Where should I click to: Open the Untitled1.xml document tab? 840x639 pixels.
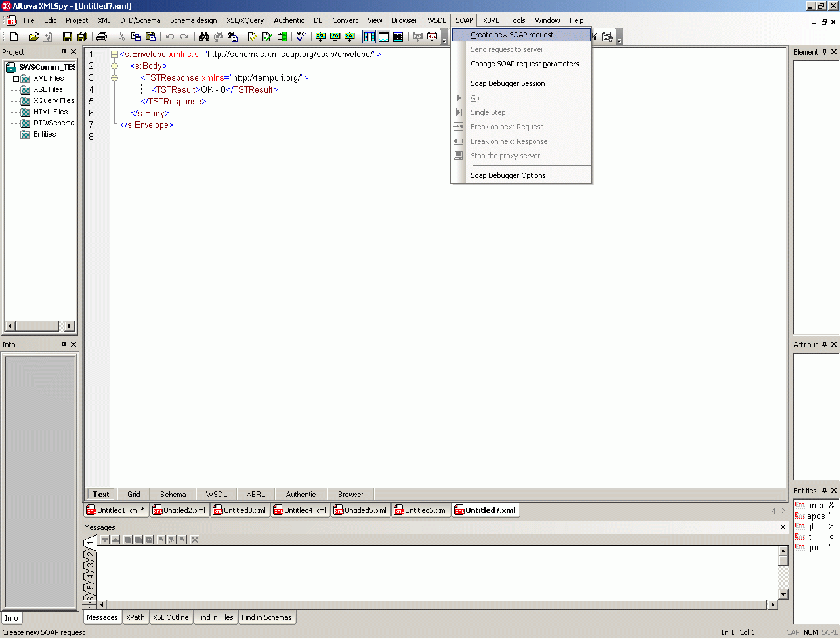click(x=117, y=510)
